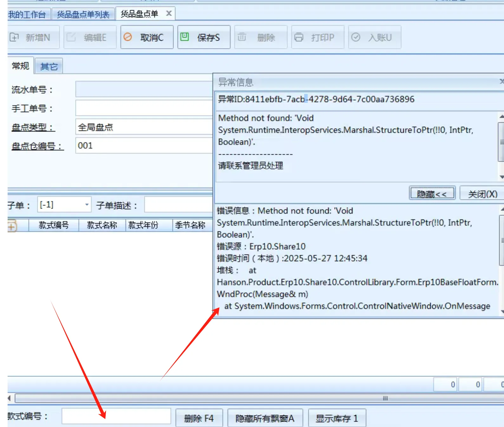
Task: Open the 子单 dropdown list
Action: click(87, 205)
